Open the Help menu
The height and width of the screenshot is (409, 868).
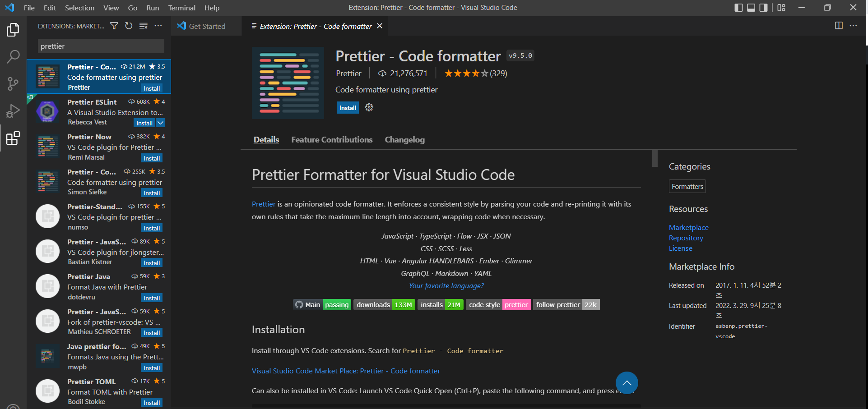click(x=212, y=8)
